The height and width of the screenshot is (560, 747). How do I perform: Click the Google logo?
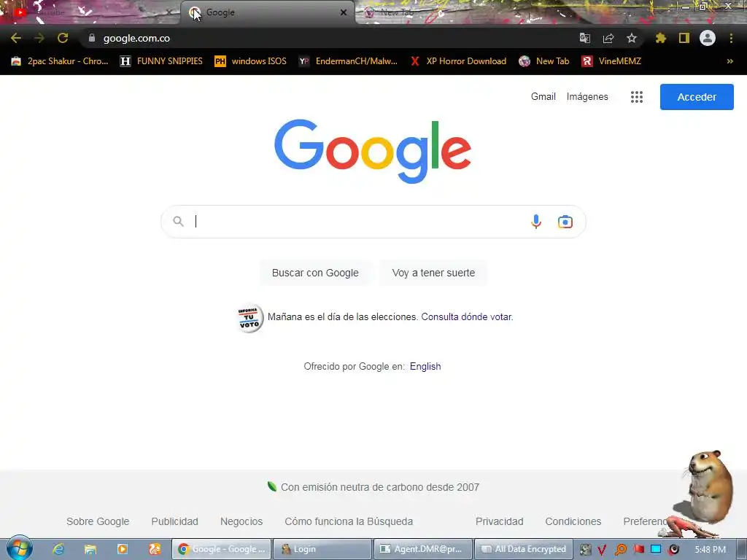[x=373, y=151]
